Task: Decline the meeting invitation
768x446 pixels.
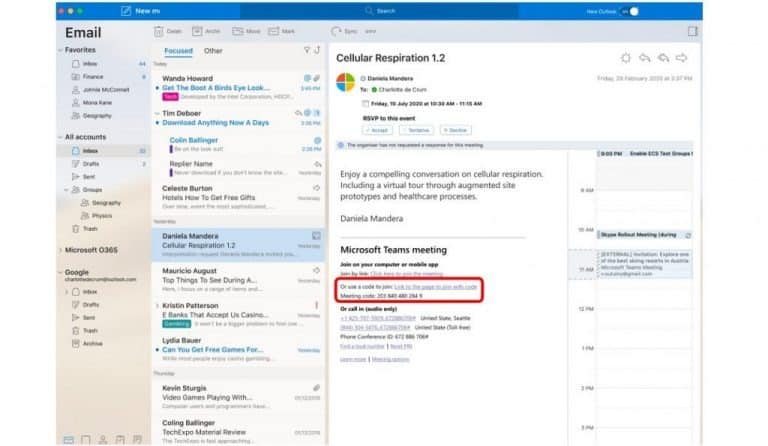Action: [x=454, y=130]
